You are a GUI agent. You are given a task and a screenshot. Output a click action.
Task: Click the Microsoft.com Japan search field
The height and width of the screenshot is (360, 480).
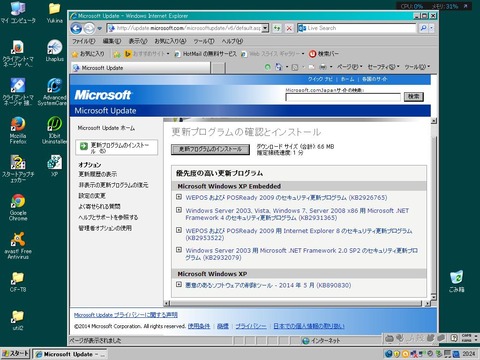343,97
